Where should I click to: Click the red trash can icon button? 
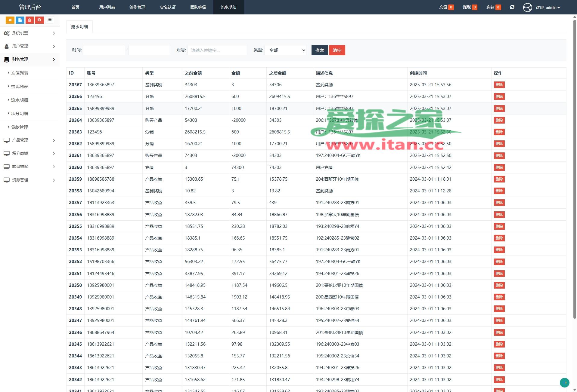(x=29, y=20)
